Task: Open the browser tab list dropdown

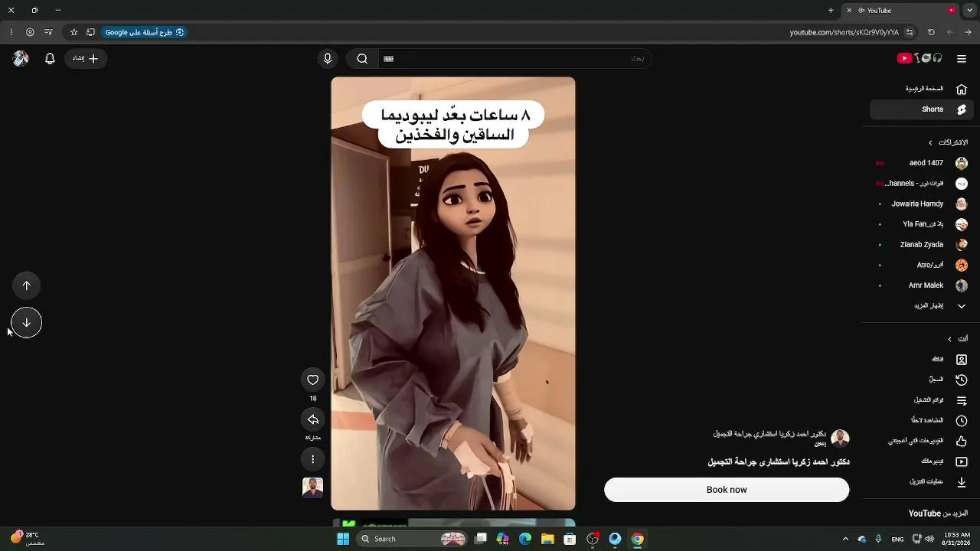Action: click(969, 11)
